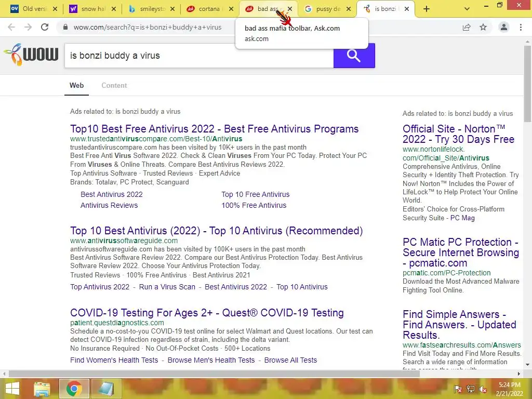Select the Content results tab
Screen dimensions: 532x399
[x=114, y=86]
